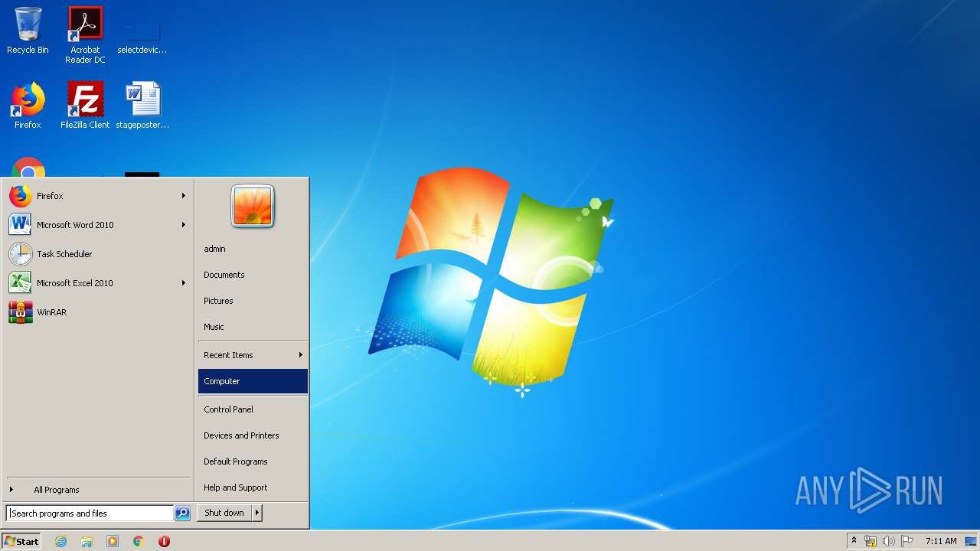
Task: Open the admin user folder
Action: click(x=253, y=249)
